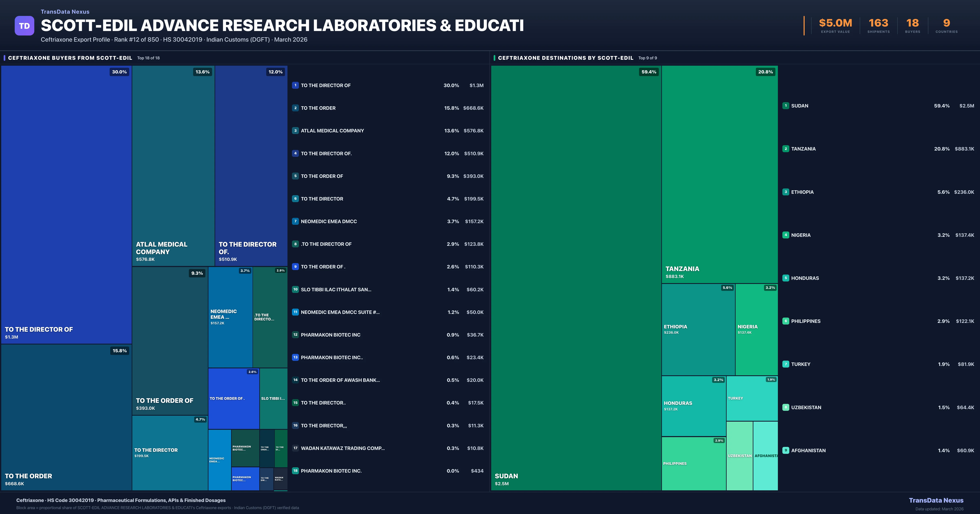Click the TransData Nexus footer brand link
Image resolution: width=980 pixels, height=514 pixels.
tap(936, 500)
